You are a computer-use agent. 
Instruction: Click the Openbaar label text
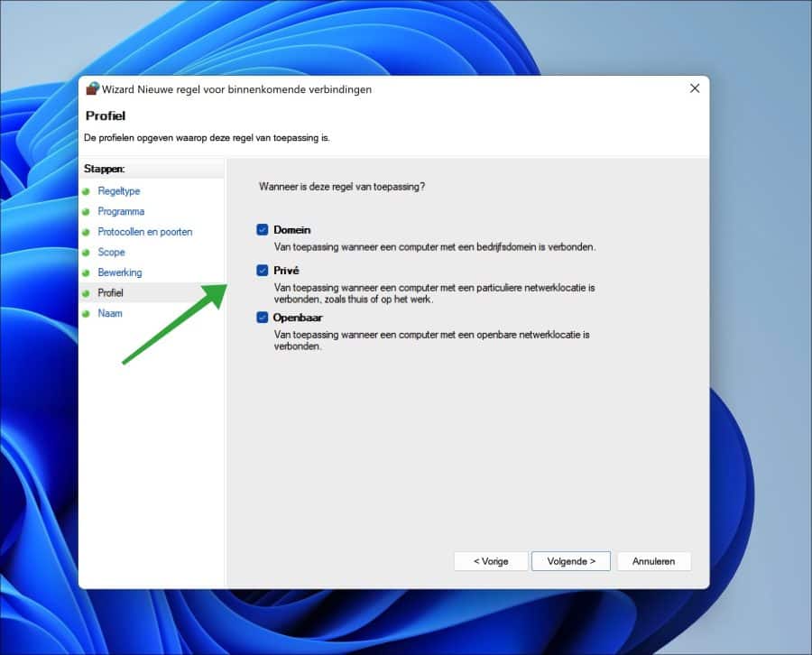(x=298, y=318)
